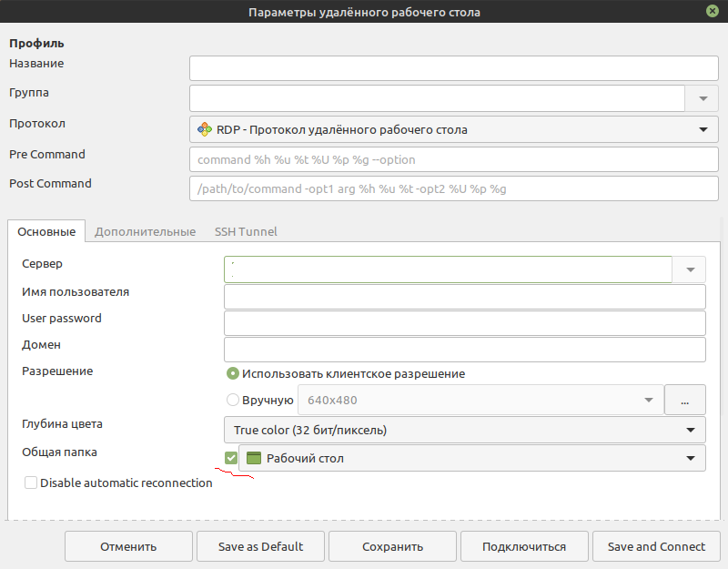Screen dimensions: 728x569
Task: Click into the User password field
Action: pyautogui.click(x=465, y=323)
